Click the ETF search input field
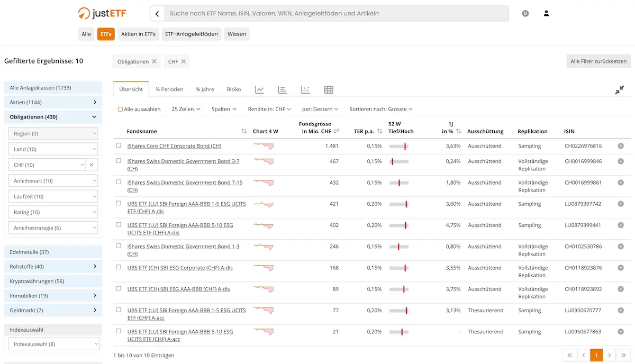 click(337, 14)
